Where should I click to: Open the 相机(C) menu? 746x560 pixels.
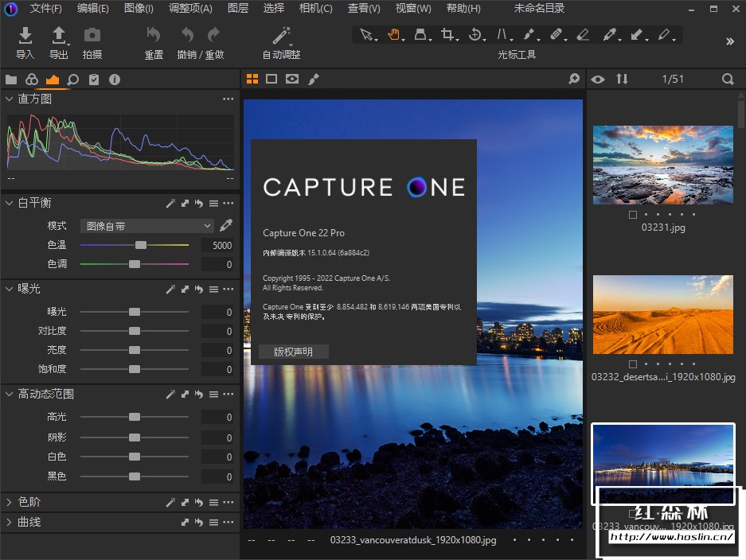315,9
